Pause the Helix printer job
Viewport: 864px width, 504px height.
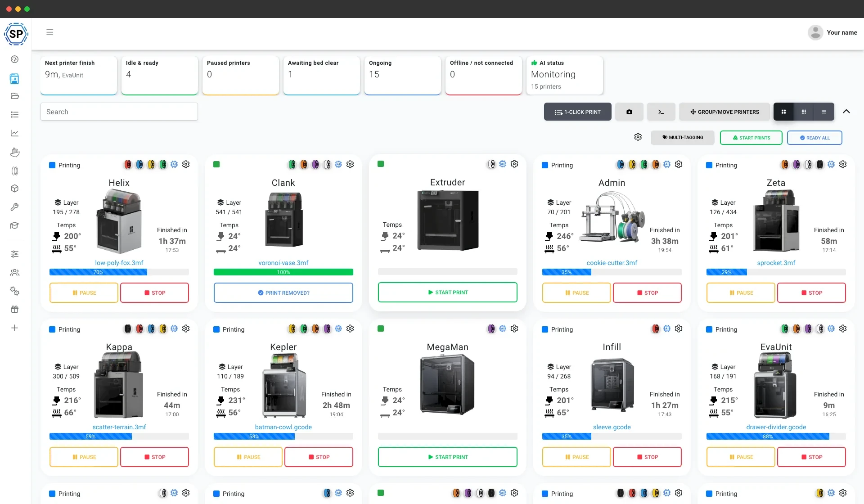(x=84, y=292)
